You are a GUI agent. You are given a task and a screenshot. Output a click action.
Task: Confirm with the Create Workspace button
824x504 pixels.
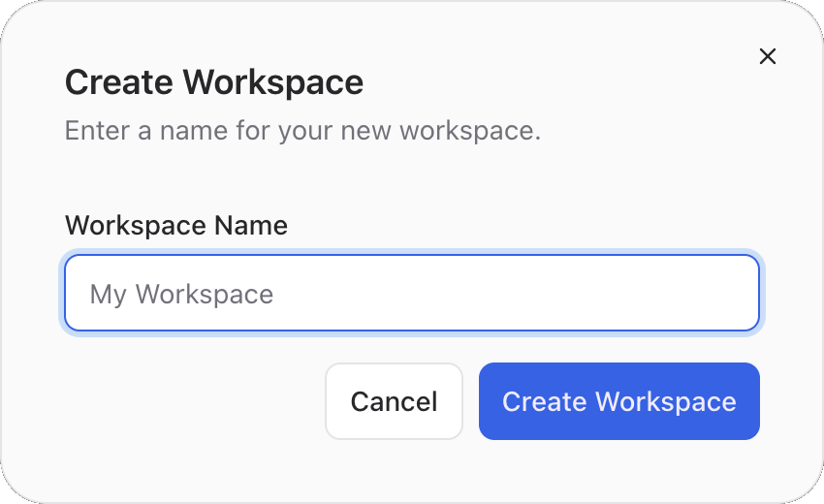click(619, 401)
